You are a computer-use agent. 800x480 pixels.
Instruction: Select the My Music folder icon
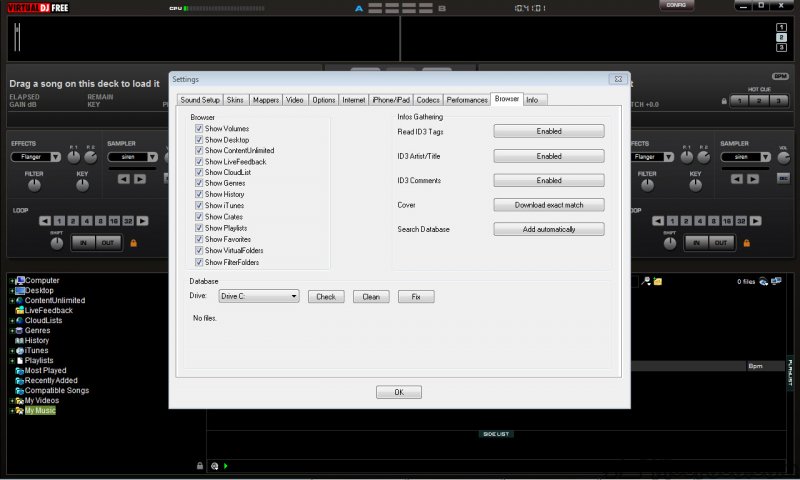[x=19, y=411]
